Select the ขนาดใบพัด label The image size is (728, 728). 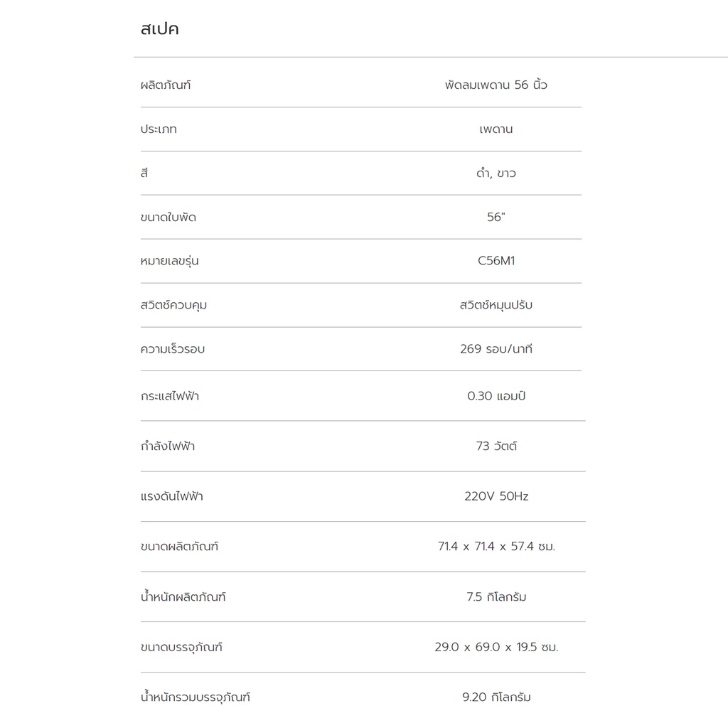(168, 218)
